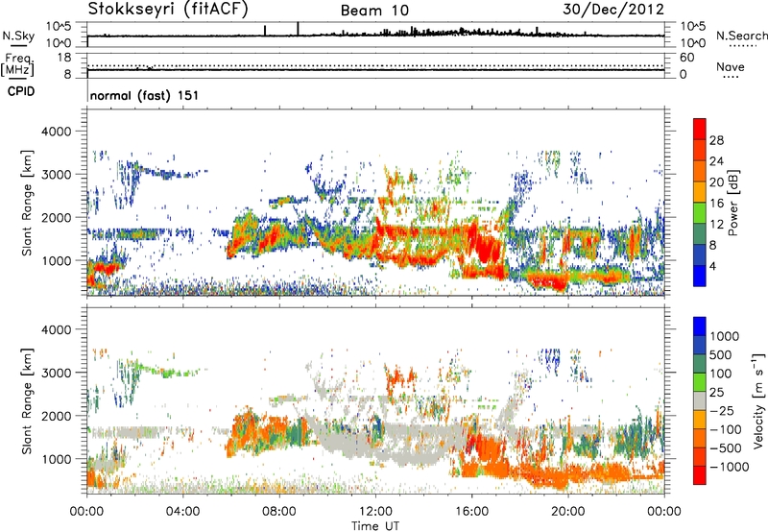Viewport: 768px width, 532px height.
Task: Click the 16 tick on Power colorbar
Action: coord(716,203)
